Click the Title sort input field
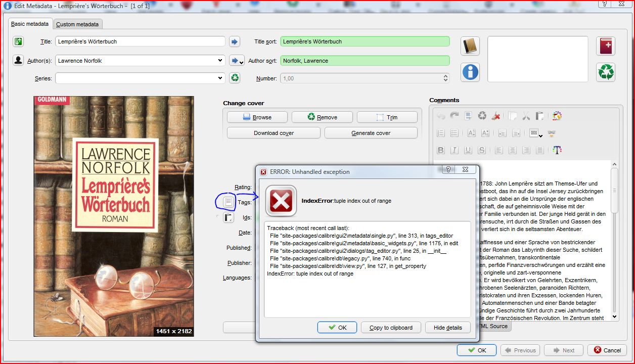This screenshot has width=635, height=364. tap(365, 41)
